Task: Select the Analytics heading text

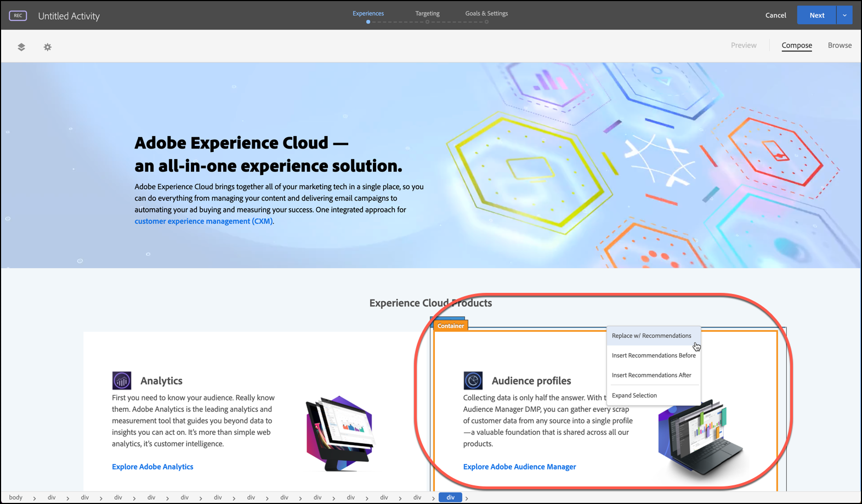Action: pos(161,381)
